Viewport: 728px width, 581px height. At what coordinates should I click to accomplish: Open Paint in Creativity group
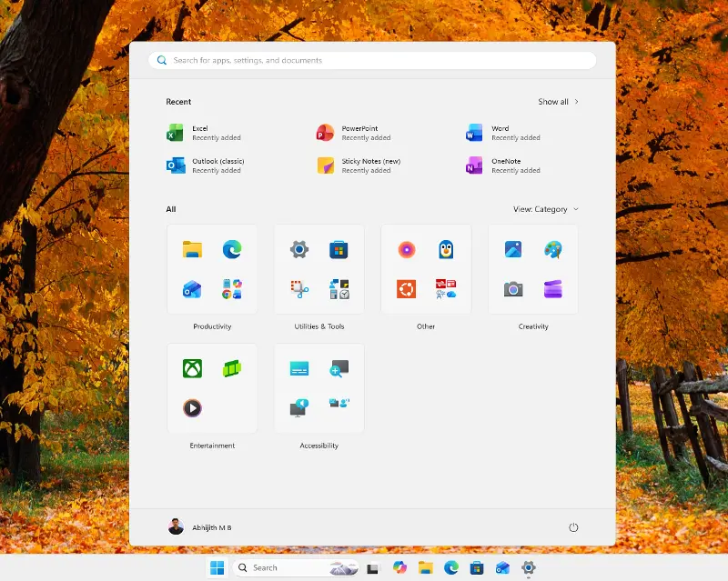pos(553,250)
